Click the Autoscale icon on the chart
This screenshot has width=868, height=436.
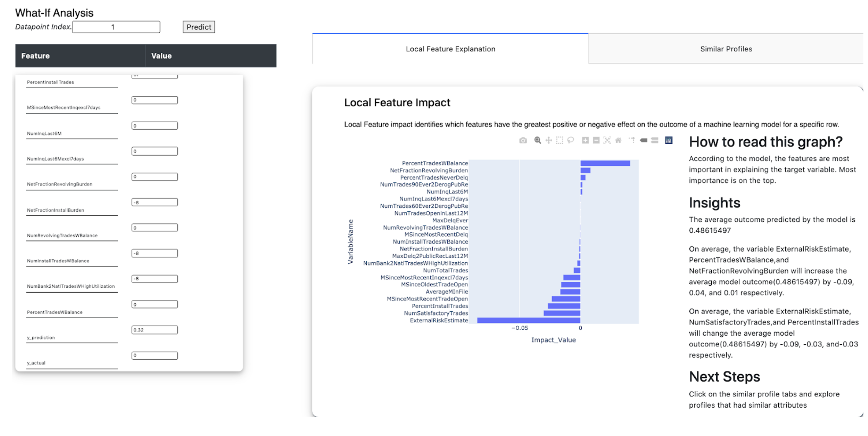click(608, 140)
